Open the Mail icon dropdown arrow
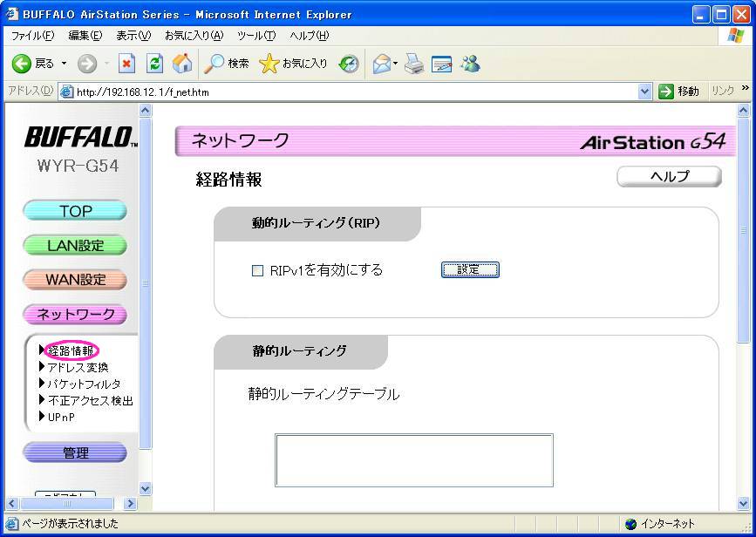The image size is (756, 537). pos(395,64)
